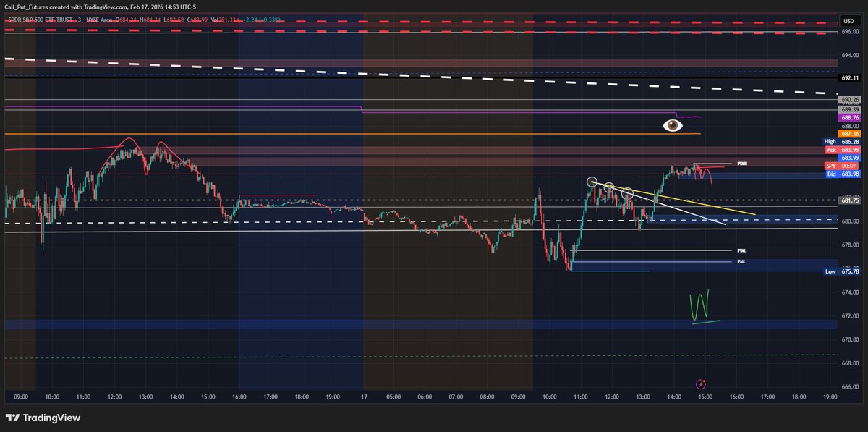Screen dimensions: 868x432
Task: Click the purple 688.76 price label
Action: (848, 117)
